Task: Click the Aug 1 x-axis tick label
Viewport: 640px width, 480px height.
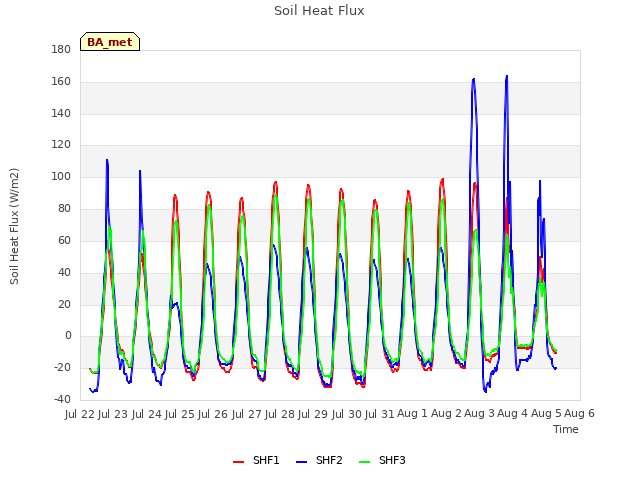Action: click(x=412, y=414)
